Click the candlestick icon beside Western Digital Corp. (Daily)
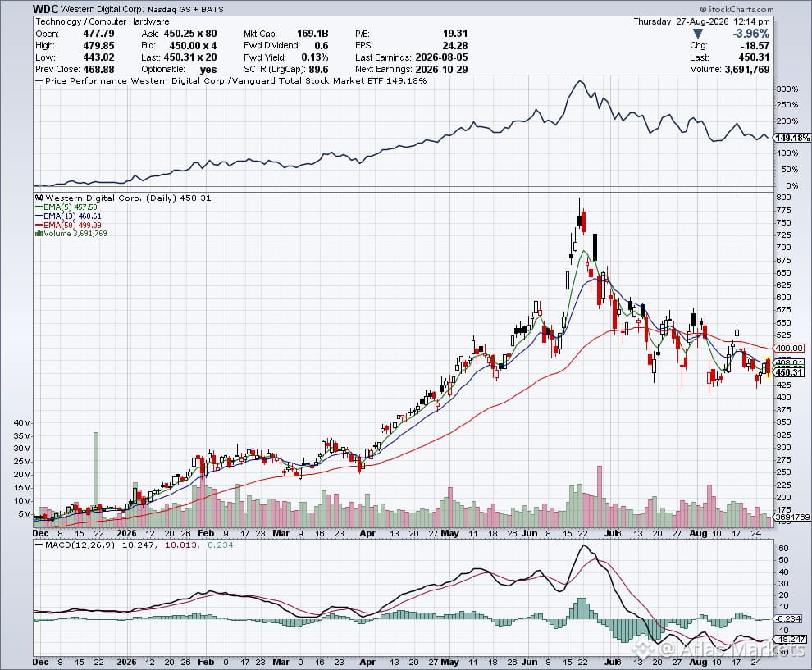812x670 pixels. point(39,198)
